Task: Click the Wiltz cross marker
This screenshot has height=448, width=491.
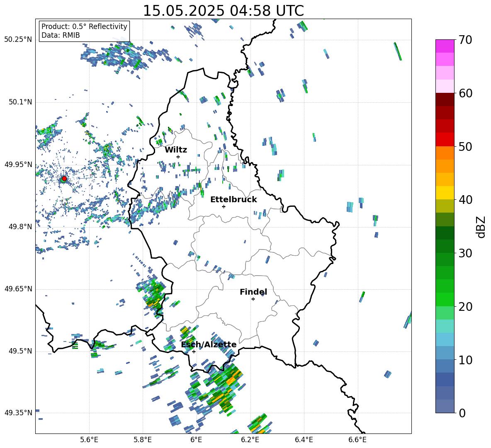Action: coord(178,157)
